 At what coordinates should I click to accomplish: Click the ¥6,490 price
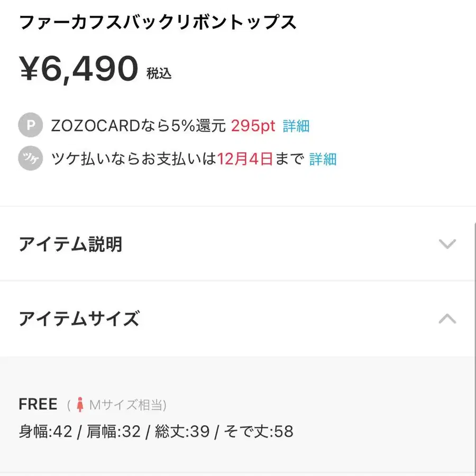tap(79, 69)
